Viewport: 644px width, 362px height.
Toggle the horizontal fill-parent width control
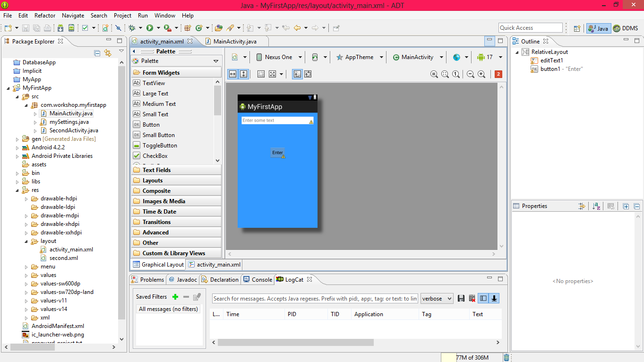[233, 74]
